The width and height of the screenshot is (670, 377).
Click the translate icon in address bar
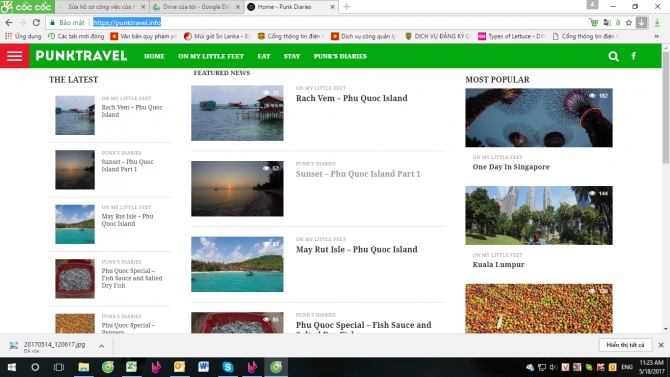(x=607, y=23)
